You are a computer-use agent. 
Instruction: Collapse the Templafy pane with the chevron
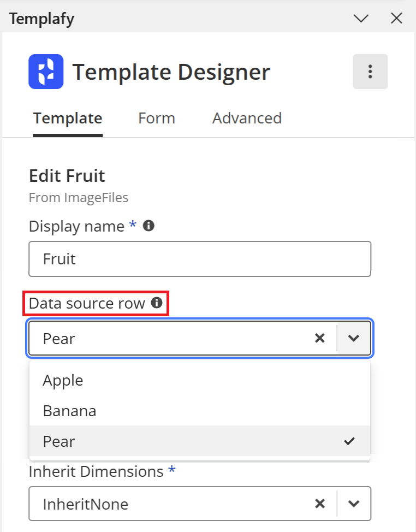361,18
